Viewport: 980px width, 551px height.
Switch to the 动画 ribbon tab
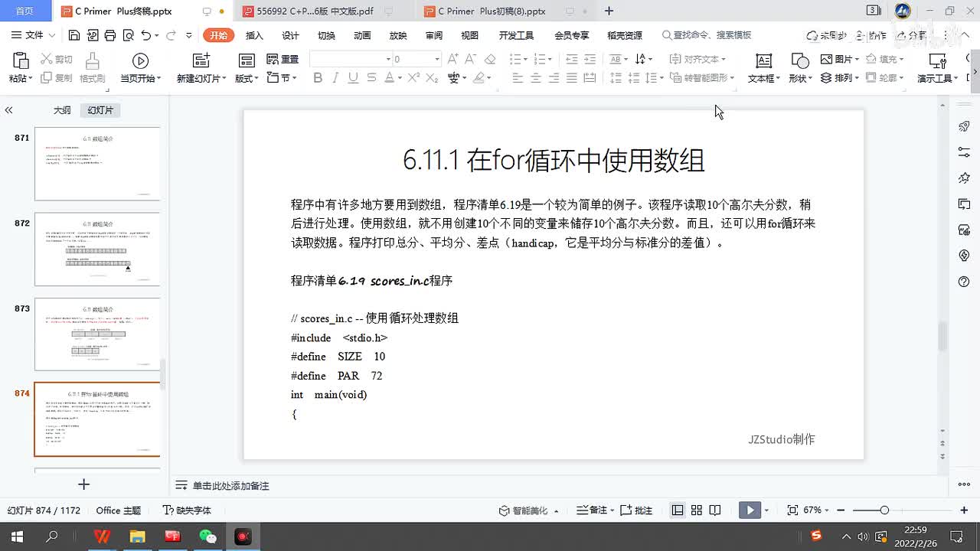(362, 35)
